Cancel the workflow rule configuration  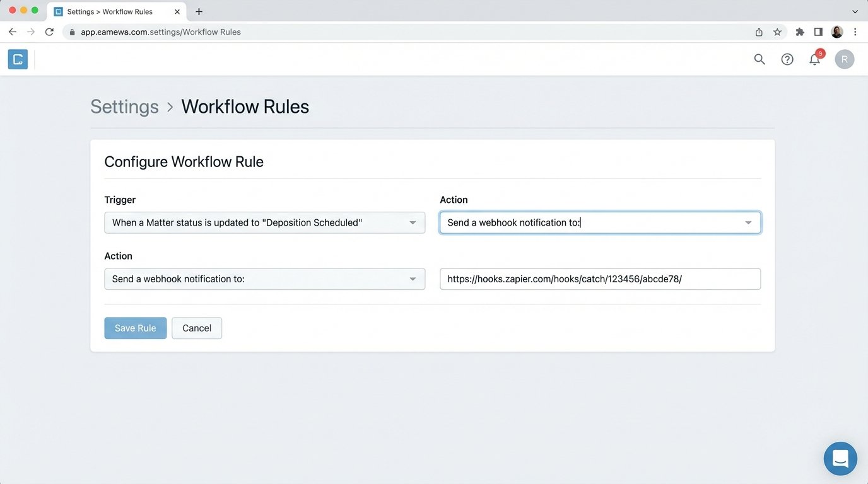[196, 328]
